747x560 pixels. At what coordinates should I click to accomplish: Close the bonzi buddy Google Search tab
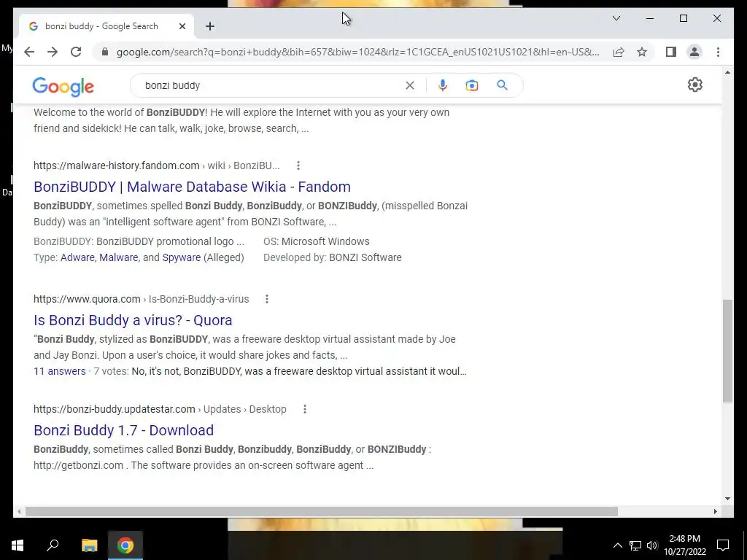tap(182, 26)
